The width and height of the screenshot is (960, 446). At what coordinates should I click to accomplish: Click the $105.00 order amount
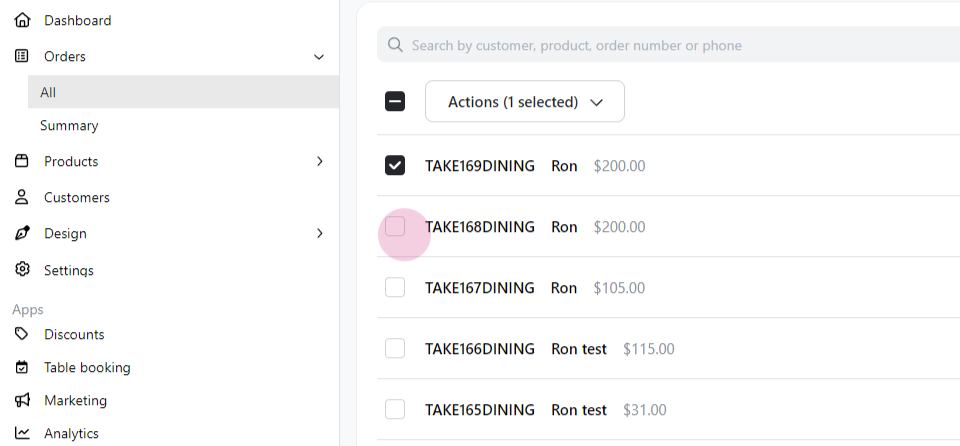point(619,288)
